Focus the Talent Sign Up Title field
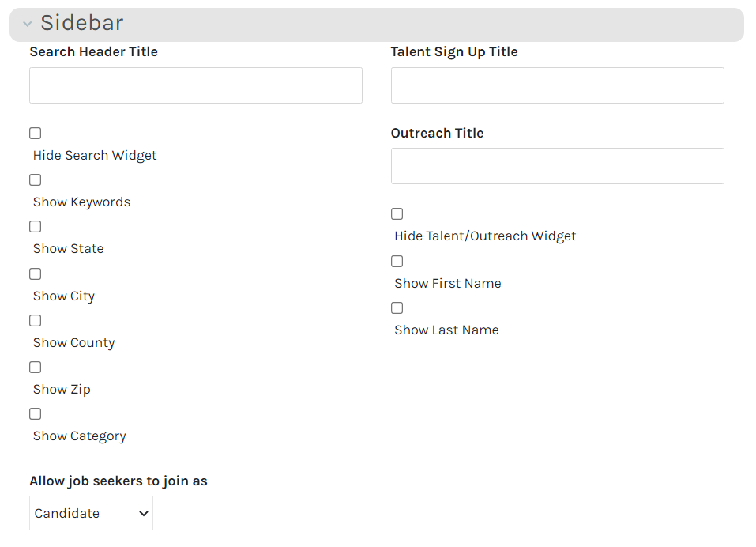Viewport: 756px width, 547px height. (557, 85)
